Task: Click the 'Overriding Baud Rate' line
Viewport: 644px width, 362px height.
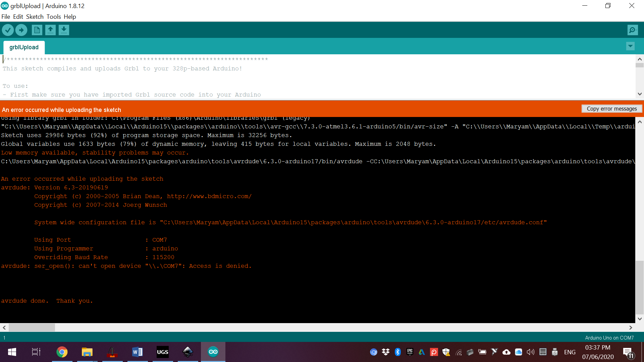Action: [104, 257]
